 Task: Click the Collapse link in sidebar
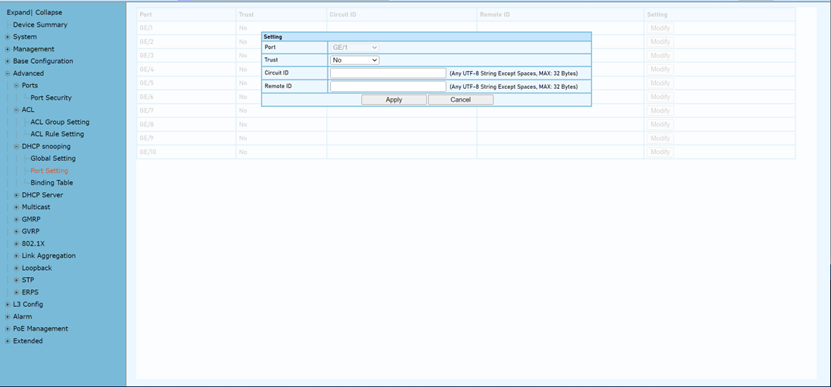pyautogui.click(x=49, y=12)
